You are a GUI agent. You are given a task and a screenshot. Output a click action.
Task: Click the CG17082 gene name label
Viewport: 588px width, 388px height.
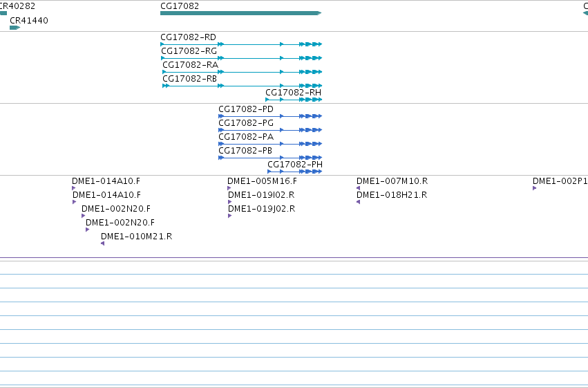click(180, 6)
